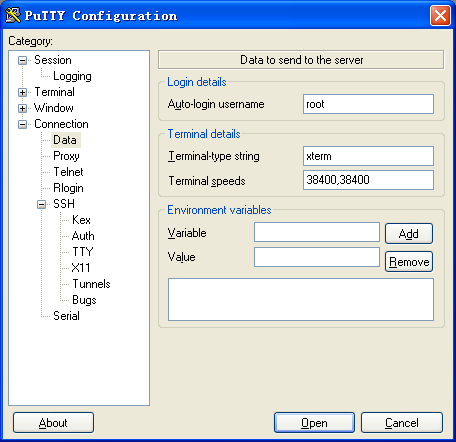Click the environment Variable input field
456x442 pixels.
pyautogui.click(x=317, y=232)
